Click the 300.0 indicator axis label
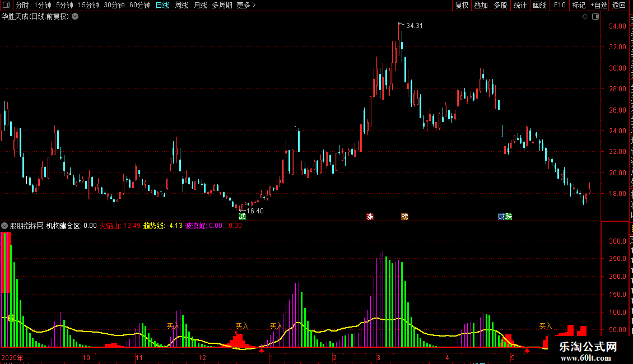Viewport: 633px width, 364px height. click(x=617, y=241)
